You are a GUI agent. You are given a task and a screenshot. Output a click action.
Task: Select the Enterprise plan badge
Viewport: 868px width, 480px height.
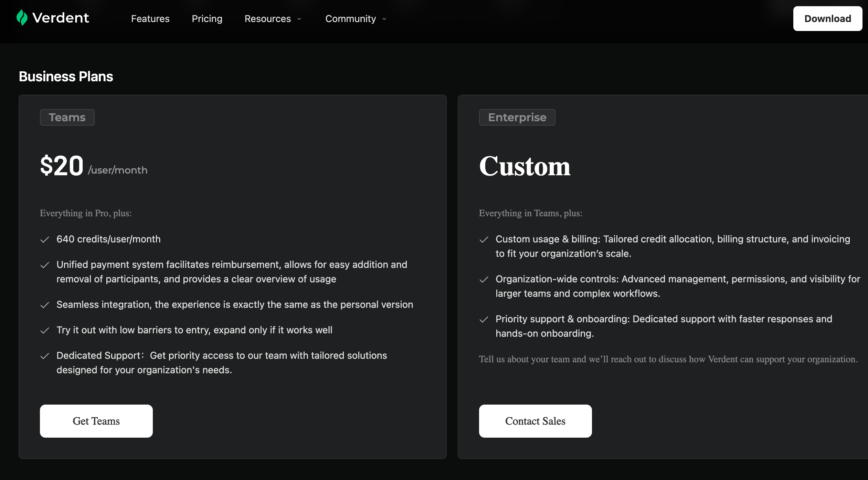pyautogui.click(x=517, y=117)
